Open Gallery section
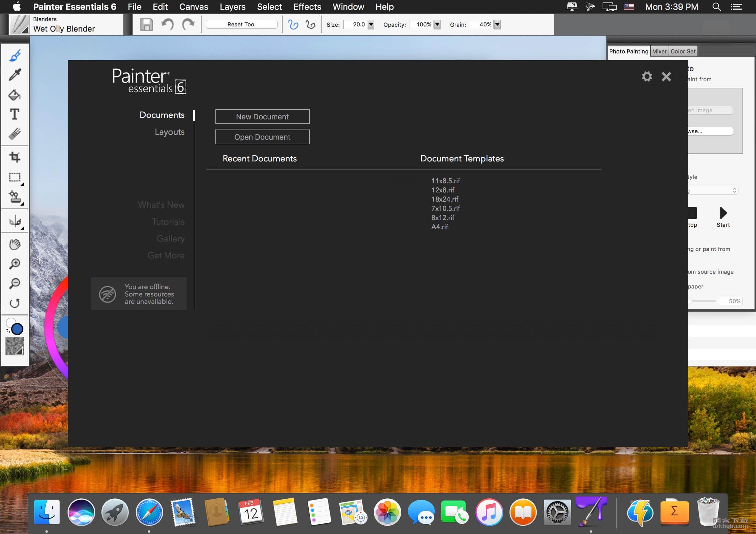This screenshot has height=534, width=756. point(171,238)
